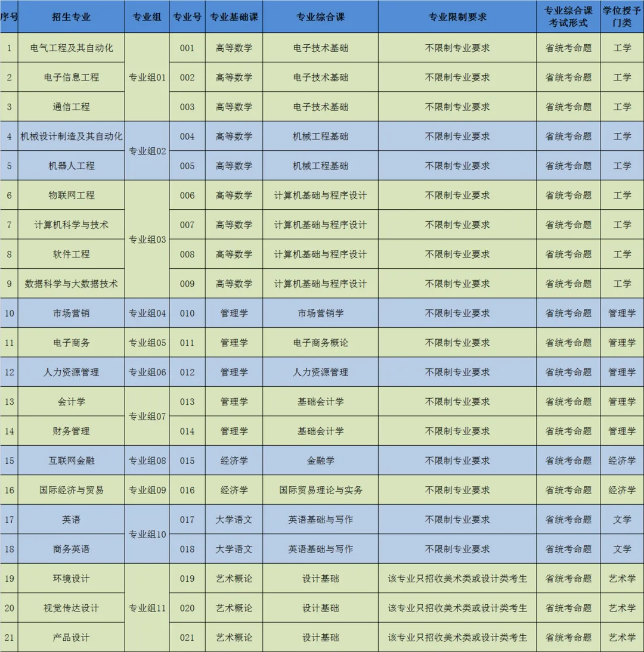Select major number 007 cell
The height and width of the screenshot is (652, 644).
[187, 225]
